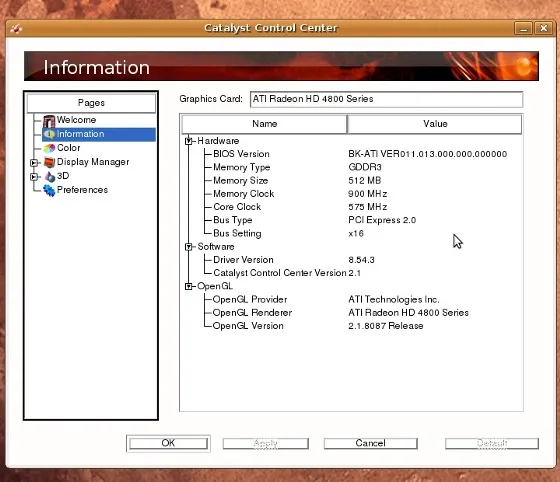Image resolution: width=560 pixels, height=482 pixels.
Task: Minimize the Catalyst Control Center window
Action: coord(523,28)
